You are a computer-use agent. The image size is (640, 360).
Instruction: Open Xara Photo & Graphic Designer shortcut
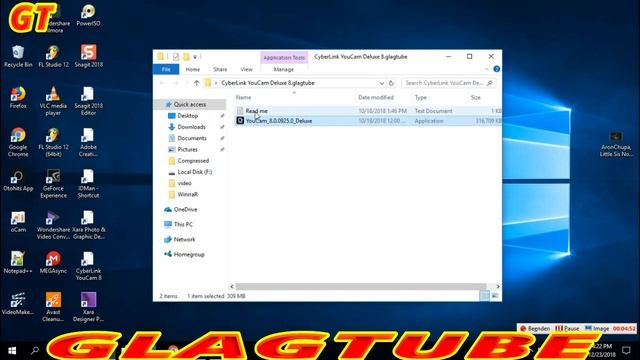click(89, 225)
